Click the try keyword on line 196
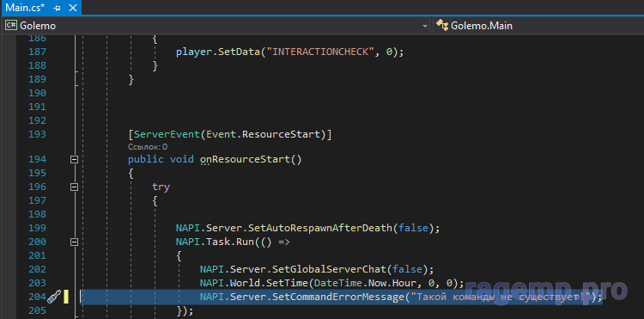This screenshot has height=319, width=644. point(161,187)
